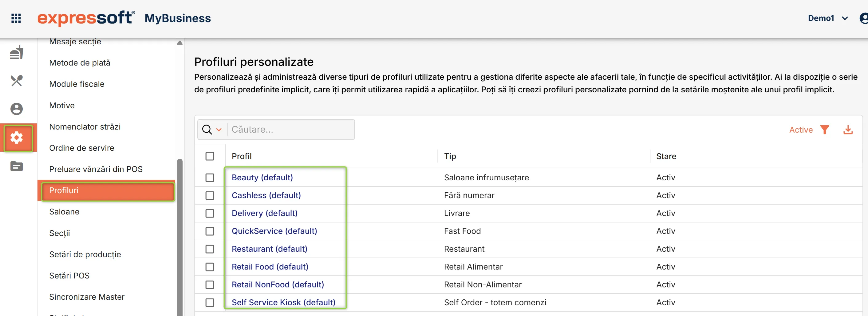Open the user account sidebar icon
This screenshot has height=316, width=868.
tap(17, 109)
